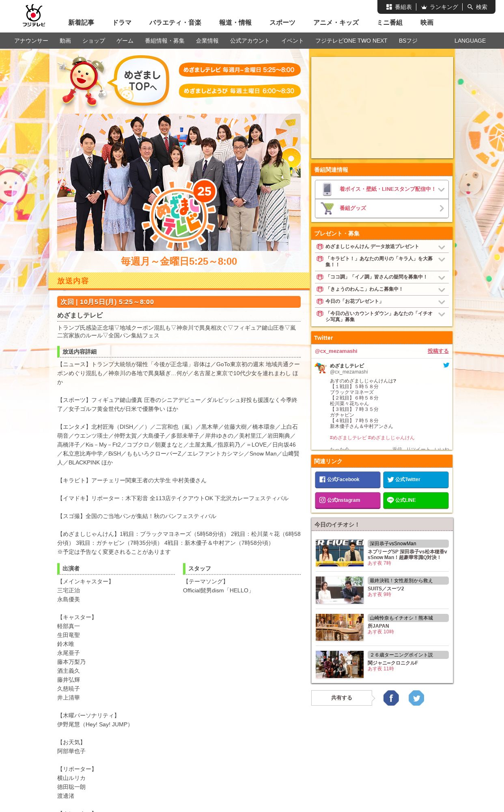The height and width of the screenshot is (812, 504).
Task: Go to ゲーム in sub navigation
Action: (x=125, y=41)
